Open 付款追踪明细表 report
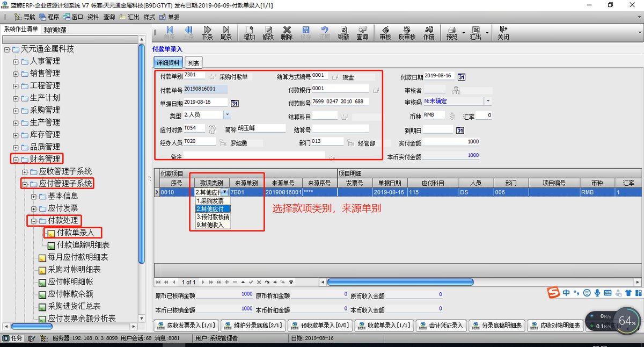Screen dimensions: 644x347 click(78, 245)
